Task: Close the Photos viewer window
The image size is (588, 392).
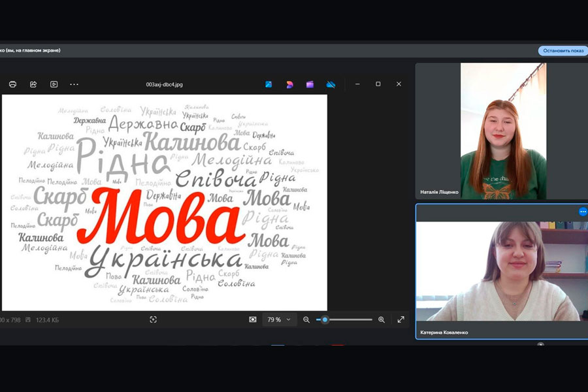Action: pyautogui.click(x=399, y=84)
